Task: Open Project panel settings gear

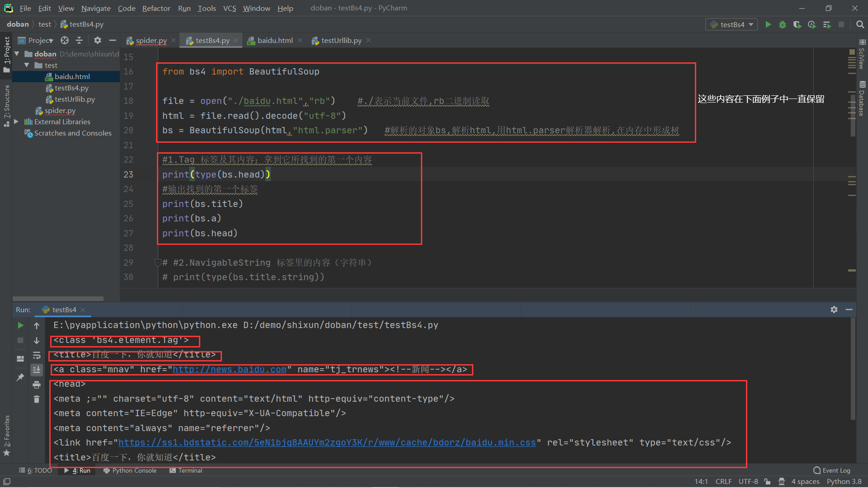Action: (x=97, y=40)
